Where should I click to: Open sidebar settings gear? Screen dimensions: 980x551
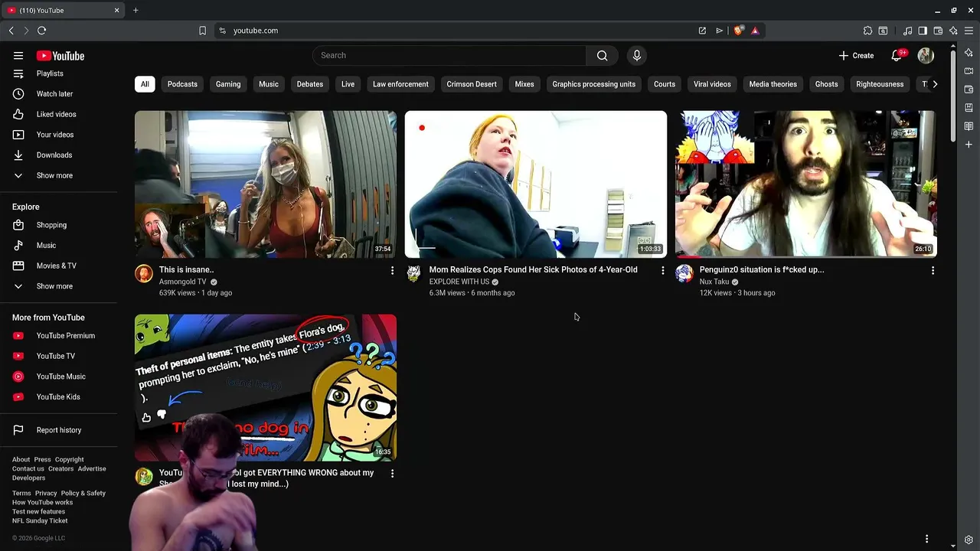[969, 540]
